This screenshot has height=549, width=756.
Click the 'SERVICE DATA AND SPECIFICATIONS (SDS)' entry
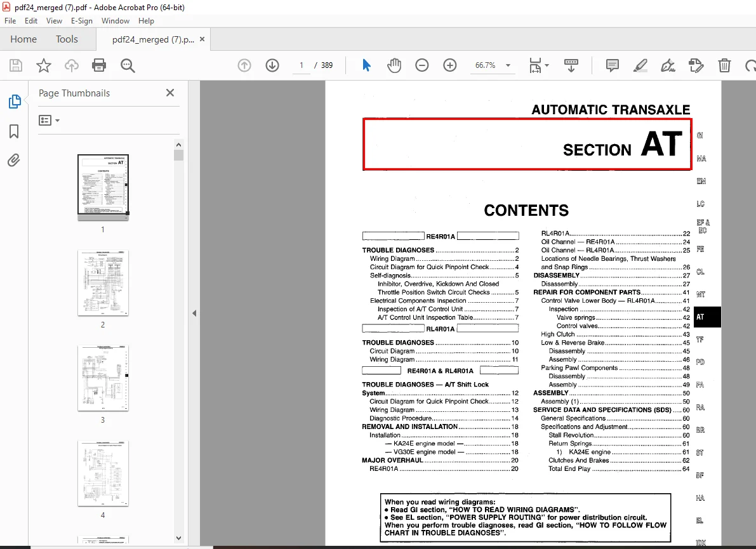[x=611, y=410]
